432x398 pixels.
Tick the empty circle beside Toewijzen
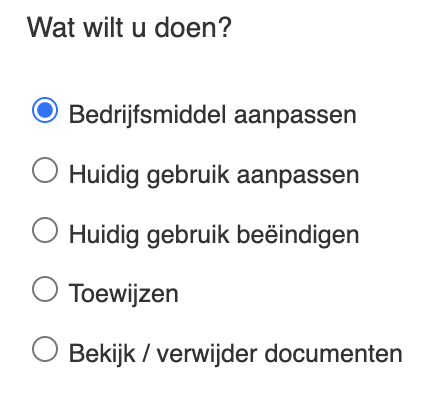45,289
